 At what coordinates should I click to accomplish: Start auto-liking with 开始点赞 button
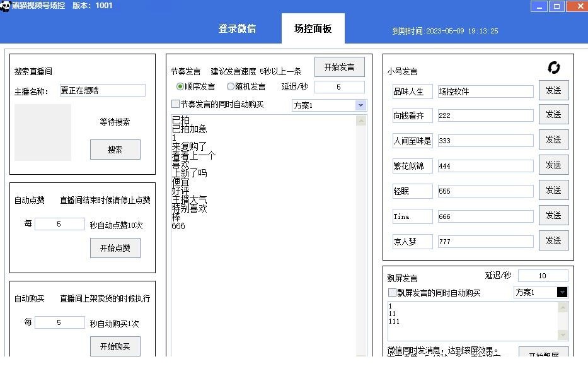pos(115,248)
